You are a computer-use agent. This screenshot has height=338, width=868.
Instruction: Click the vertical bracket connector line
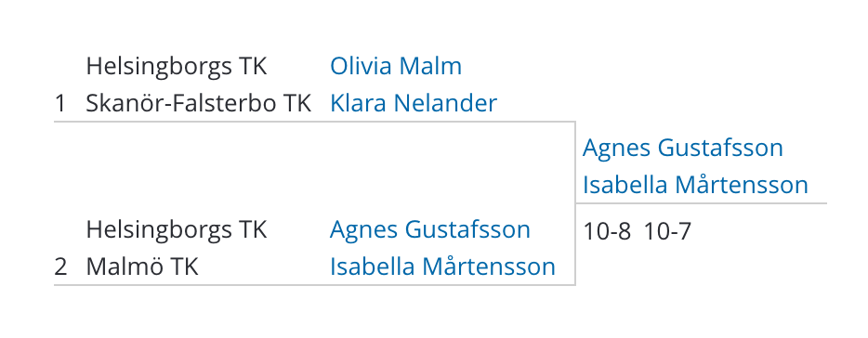click(575, 203)
